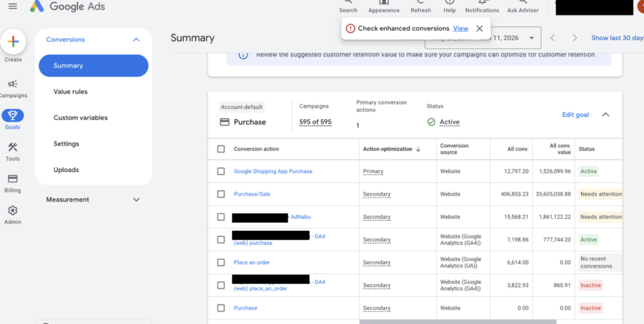Go to previous date range arrow
The width and height of the screenshot is (644, 324).
click(x=553, y=38)
